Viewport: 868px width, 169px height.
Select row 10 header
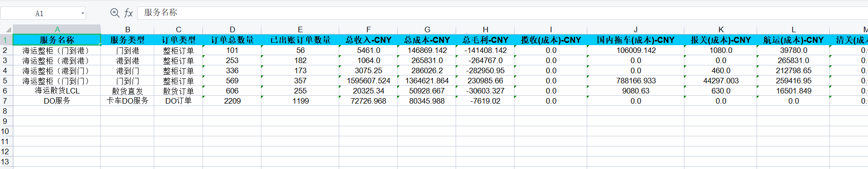[x=6, y=131]
